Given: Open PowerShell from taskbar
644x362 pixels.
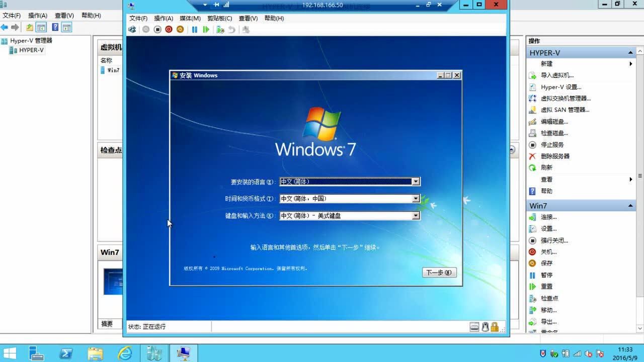Looking at the screenshot, I should 66,353.
